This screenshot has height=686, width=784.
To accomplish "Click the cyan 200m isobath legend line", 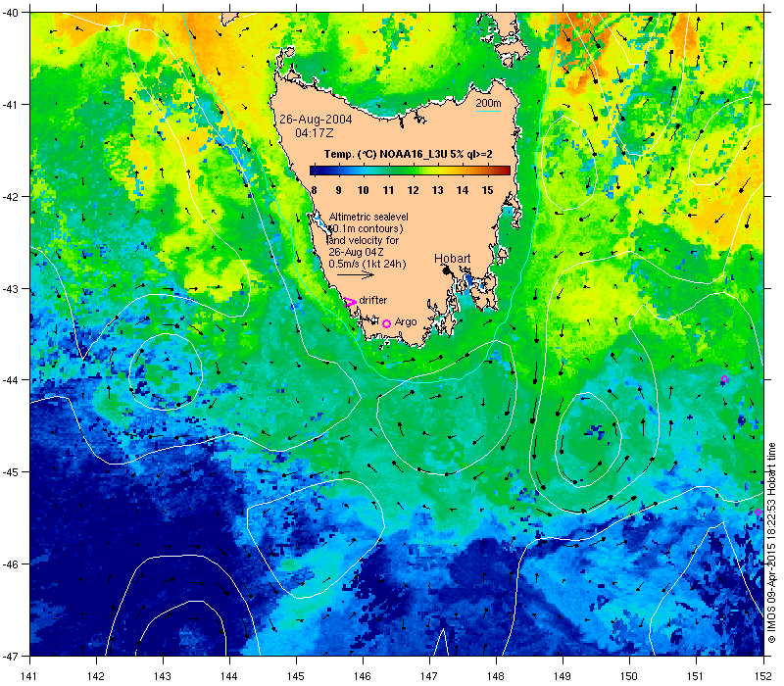I will 488,111.
